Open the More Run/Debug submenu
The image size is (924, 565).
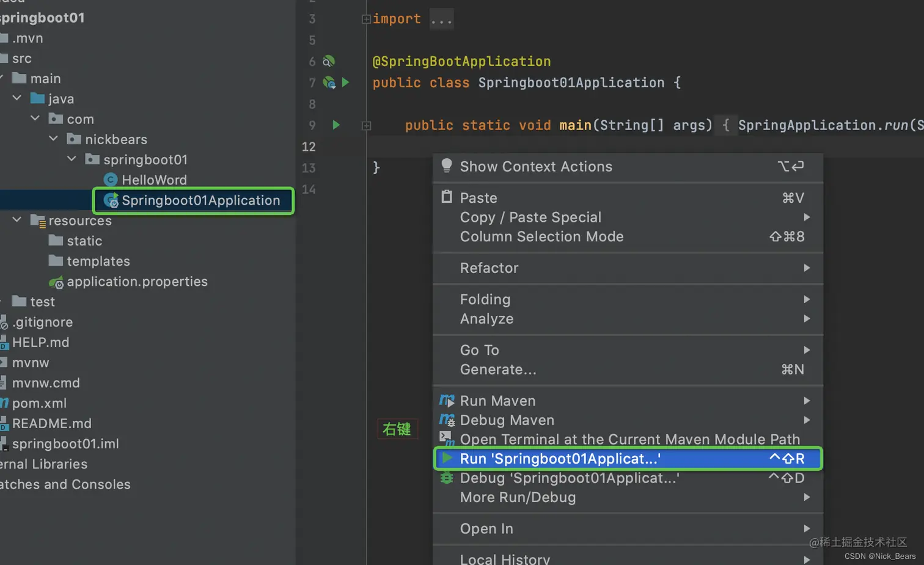628,497
